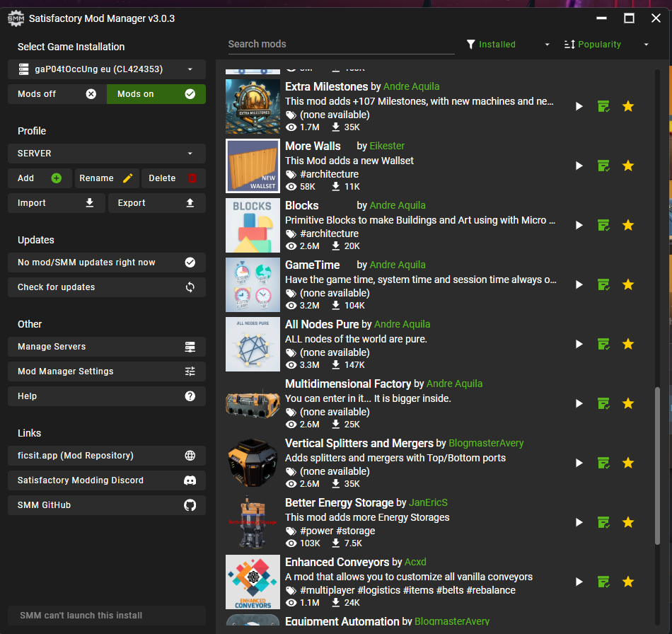Open Andre Aquila author link on Extra Milestones

point(412,86)
